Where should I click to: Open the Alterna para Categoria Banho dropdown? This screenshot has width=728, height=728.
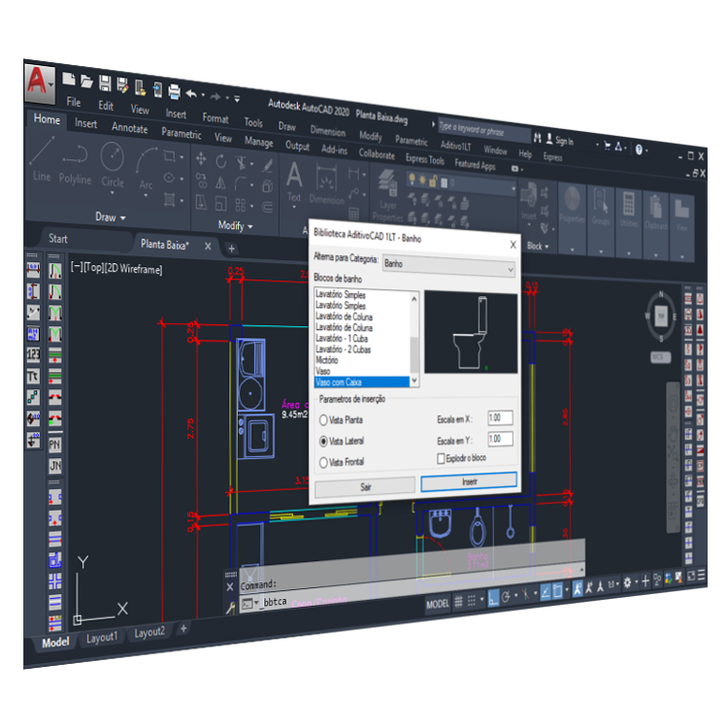(x=449, y=266)
